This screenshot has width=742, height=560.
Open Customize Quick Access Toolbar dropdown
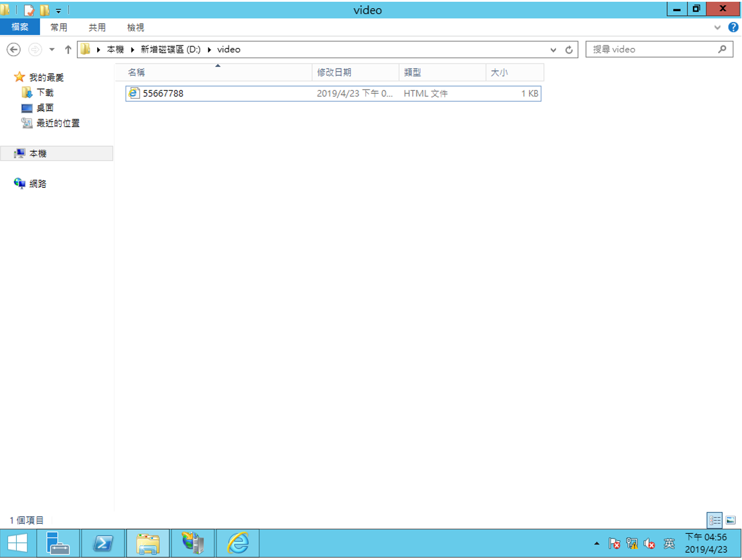pyautogui.click(x=58, y=10)
